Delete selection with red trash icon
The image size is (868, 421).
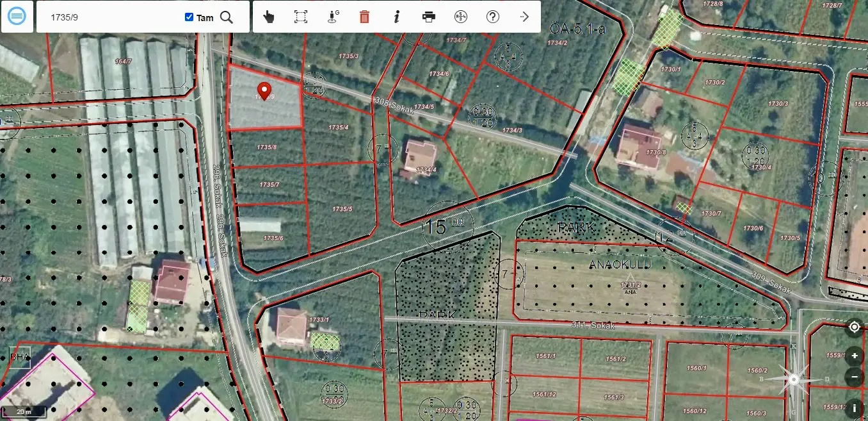364,17
